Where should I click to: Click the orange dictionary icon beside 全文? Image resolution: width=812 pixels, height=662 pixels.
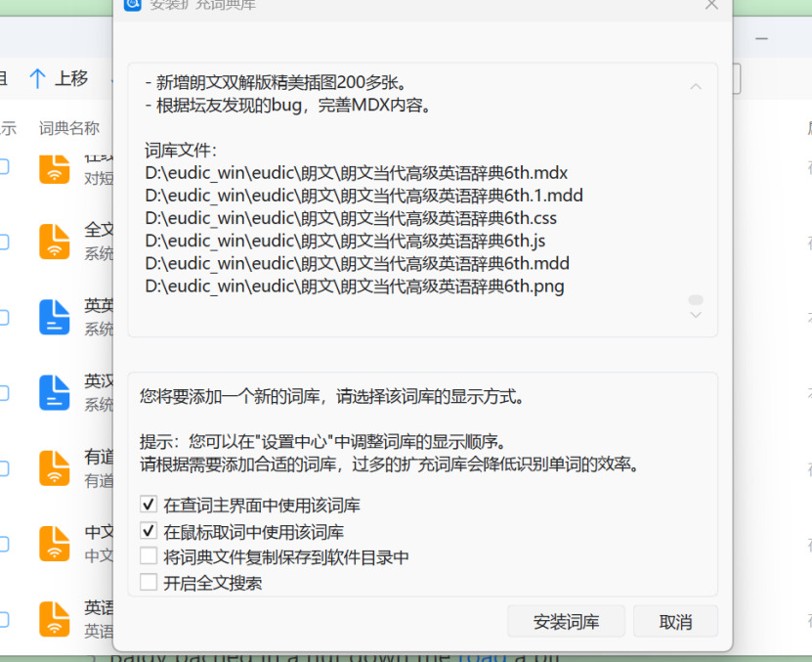[55, 242]
